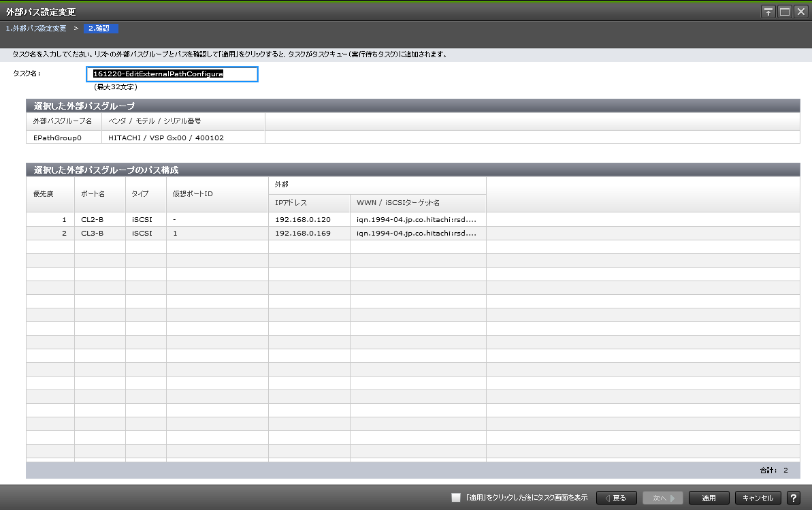Screen dimensions: 812x510
Task: Click the pin-to-top icon in title bar
Action: (768, 12)
